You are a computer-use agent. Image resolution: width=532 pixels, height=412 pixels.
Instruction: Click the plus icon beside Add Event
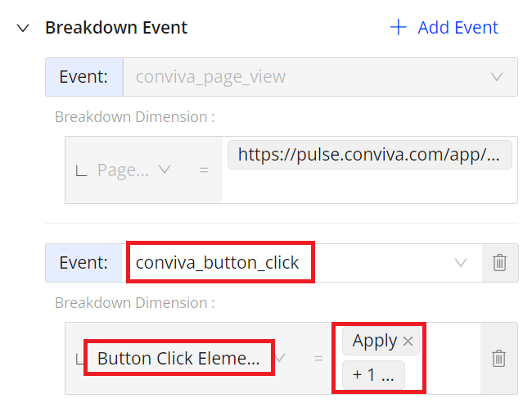tap(399, 27)
